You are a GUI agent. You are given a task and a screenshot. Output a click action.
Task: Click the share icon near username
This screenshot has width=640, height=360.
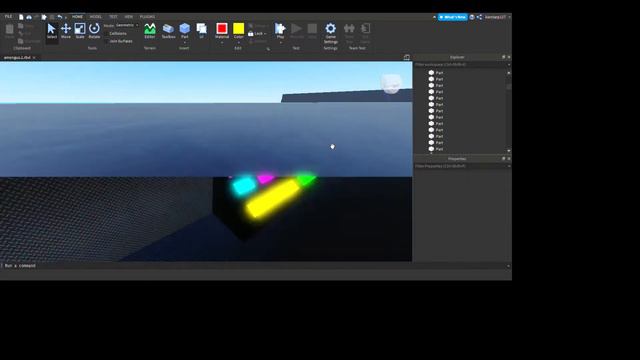click(479, 17)
